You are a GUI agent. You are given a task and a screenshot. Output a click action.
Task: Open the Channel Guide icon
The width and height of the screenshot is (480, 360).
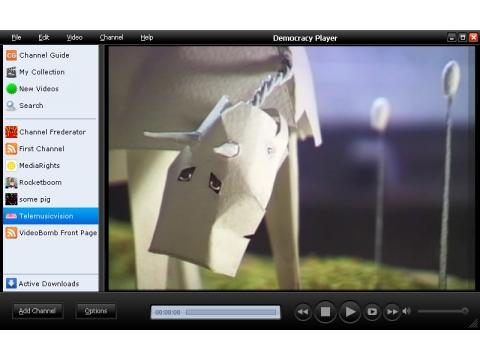coord(11,55)
